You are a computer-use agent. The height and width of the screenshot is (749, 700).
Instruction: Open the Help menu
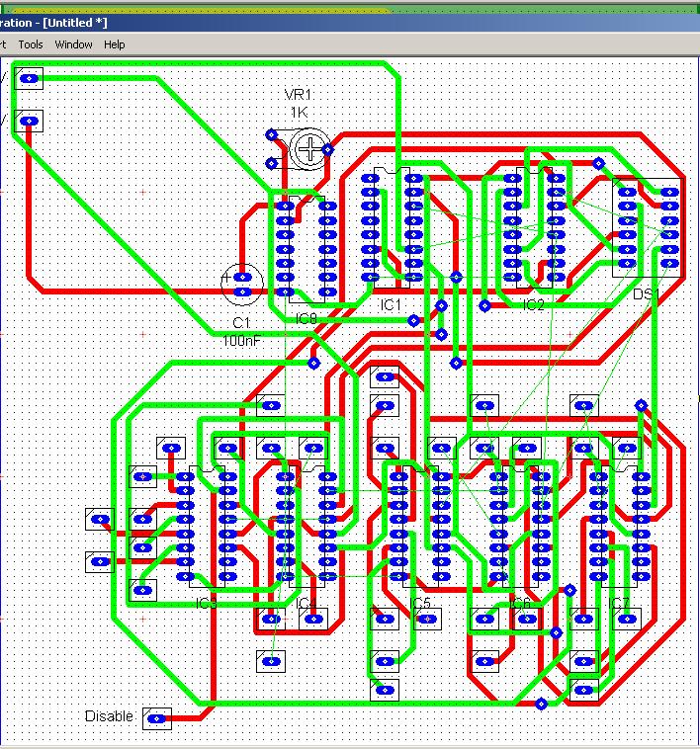pos(115,44)
